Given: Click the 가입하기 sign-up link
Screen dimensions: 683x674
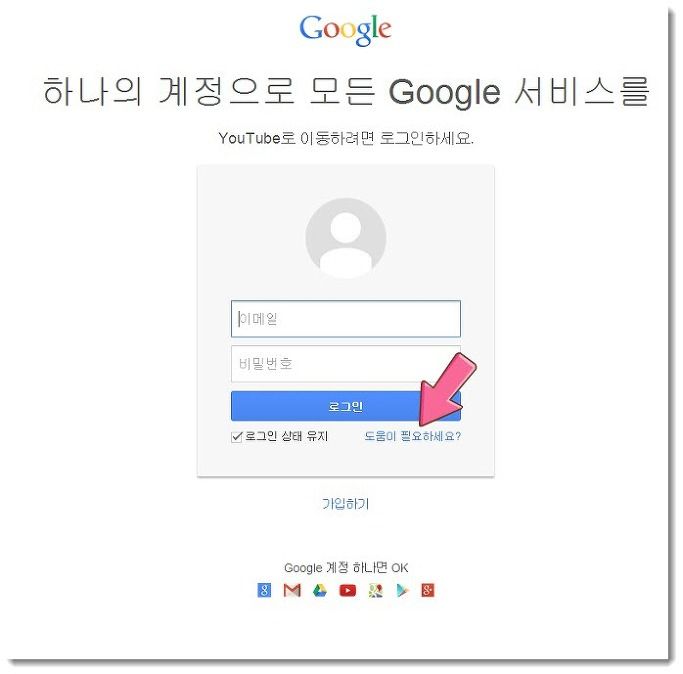Looking at the screenshot, I should pos(346,504).
